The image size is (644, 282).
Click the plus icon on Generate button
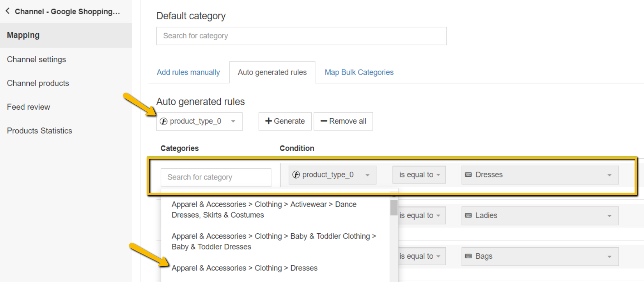(x=268, y=121)
